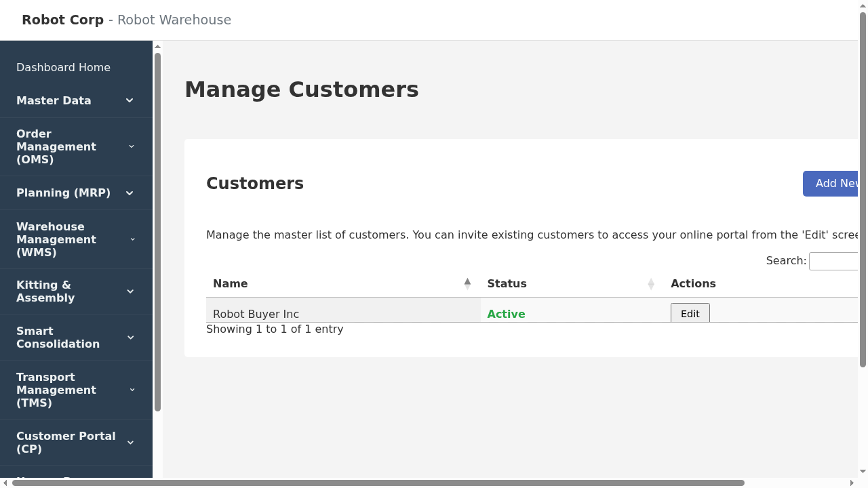Open the Smart Consolidation submenu
Viewport: 868px width, 488px height.
click(131, 337)
